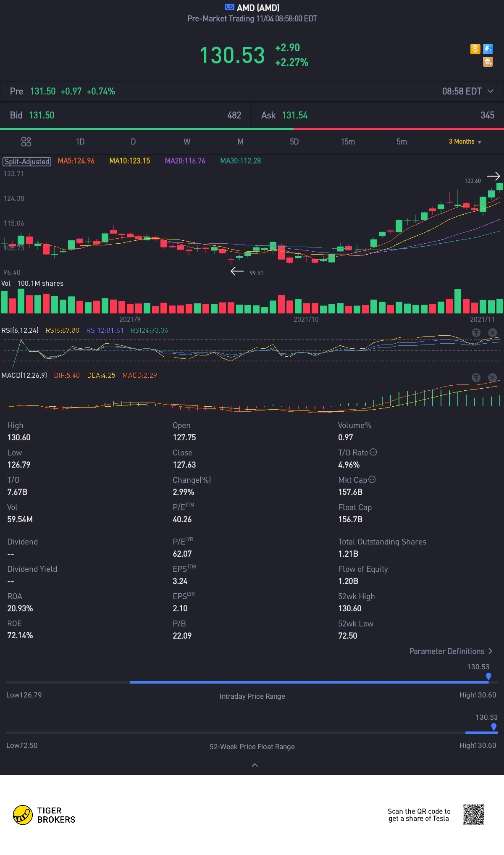Open the 3 Months range dropdown

point(465,142)
